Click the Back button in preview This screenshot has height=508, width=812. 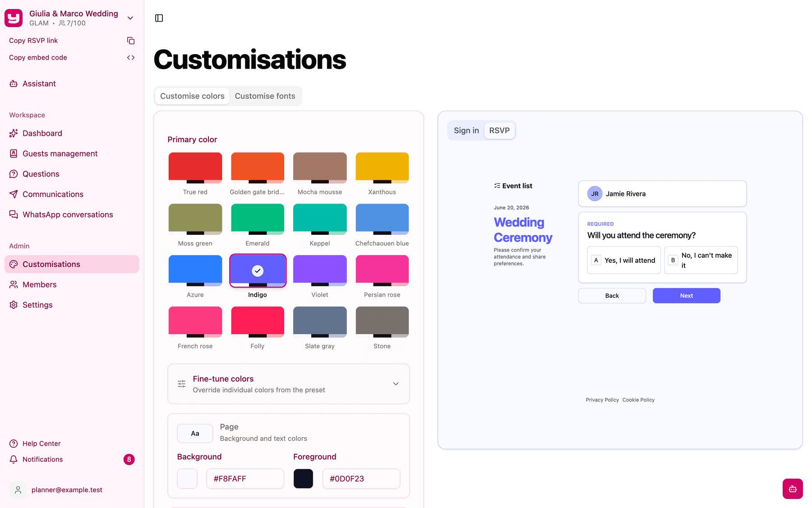click(612, 296)
